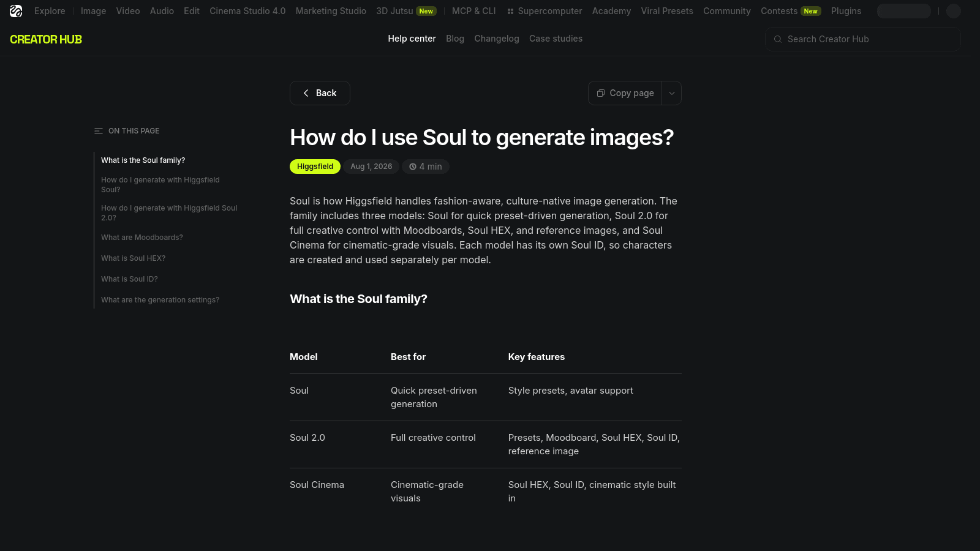This screenshot has width=980, height=551.
Task: Click Style presets, avatar support cell
Action: [x=571, y=391]
